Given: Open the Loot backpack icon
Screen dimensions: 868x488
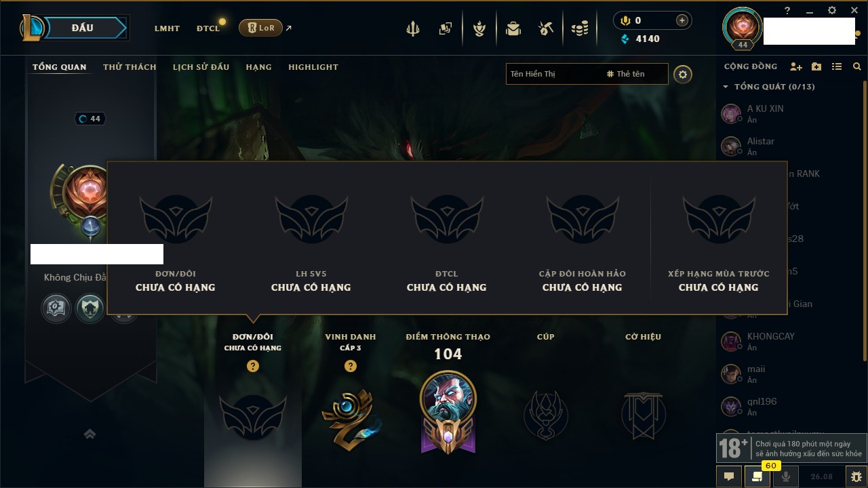Looking at the screenshot, I should tap(513, 28).
